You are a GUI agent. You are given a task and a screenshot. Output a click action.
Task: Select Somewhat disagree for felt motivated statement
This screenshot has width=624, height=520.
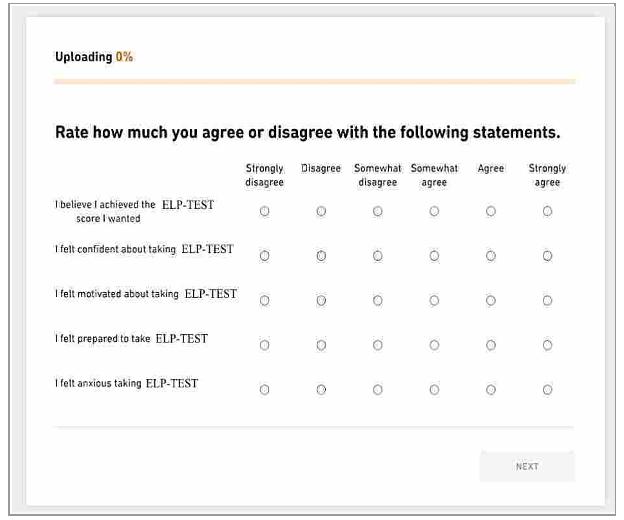pos(377,300)
